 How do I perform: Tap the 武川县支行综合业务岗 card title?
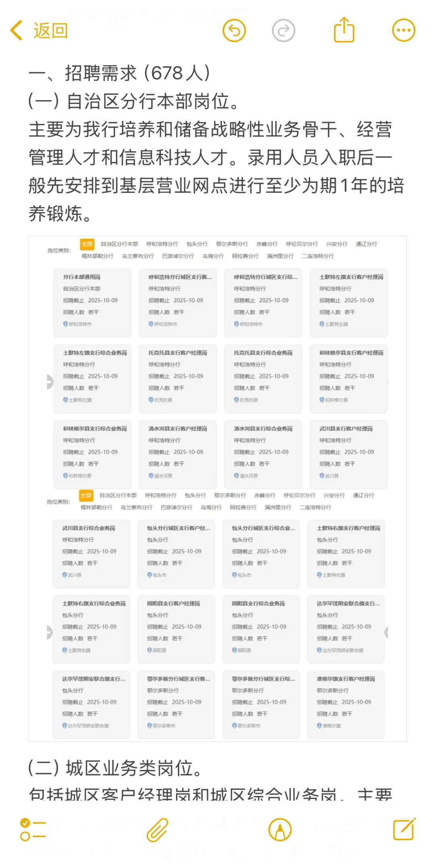[89, 528]
